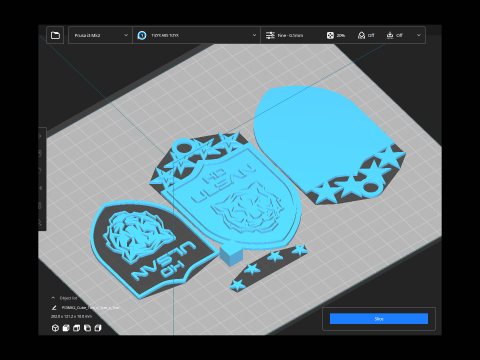Screen dimensions: 480x360
Task: Open Per Model Settings tool
Action: click(x=41, y=205)
